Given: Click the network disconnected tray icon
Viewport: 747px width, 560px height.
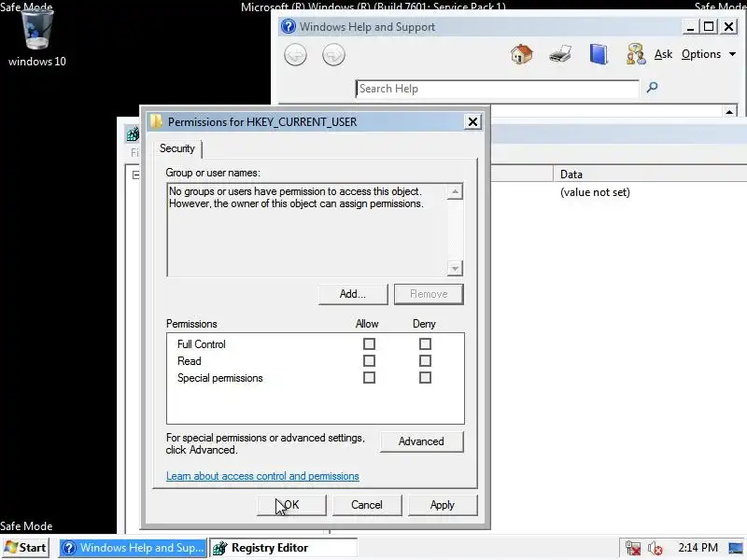Looking at the screenshot, I should (633, 548).
